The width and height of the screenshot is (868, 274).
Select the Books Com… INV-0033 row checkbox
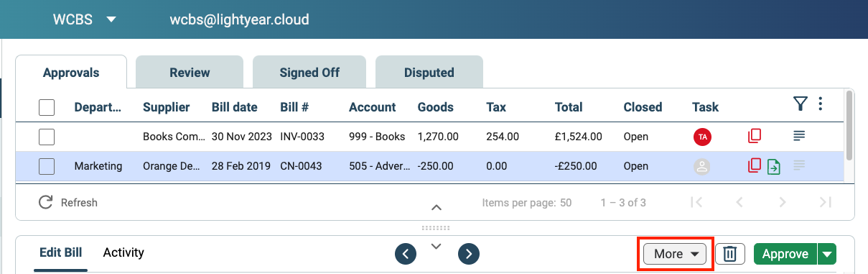point(47,137)
